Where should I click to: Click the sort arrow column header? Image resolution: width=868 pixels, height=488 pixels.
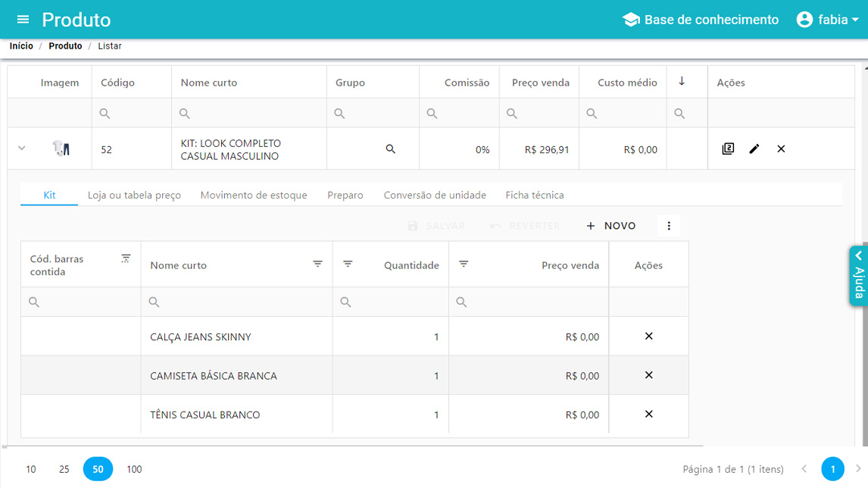coord(682,82)
